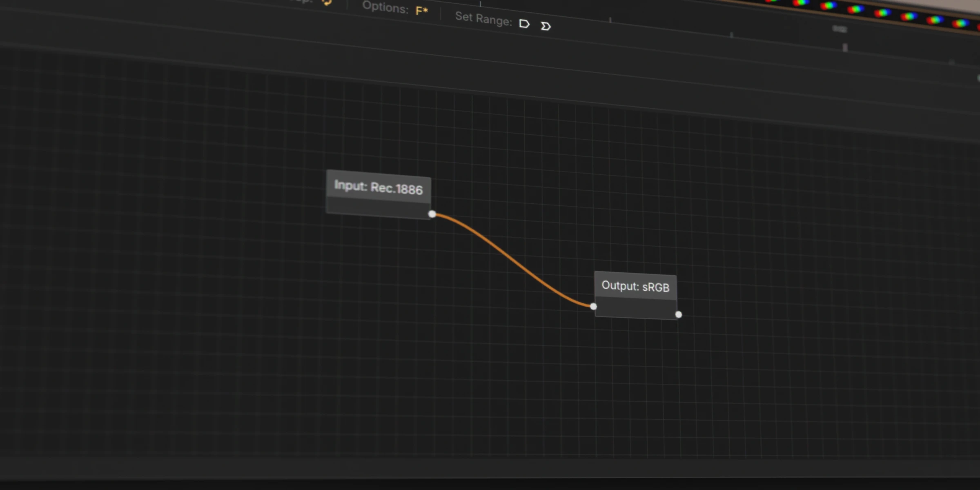Toggle the orange F* options icon
This screenshot has width=980, height=490.
tap(421, 11)
